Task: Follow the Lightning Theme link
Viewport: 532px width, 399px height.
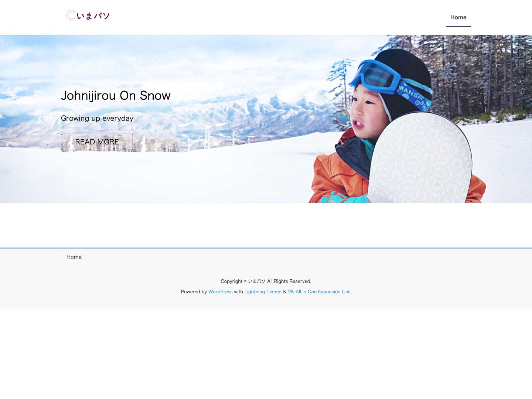Action: click(x=263, y=292)
